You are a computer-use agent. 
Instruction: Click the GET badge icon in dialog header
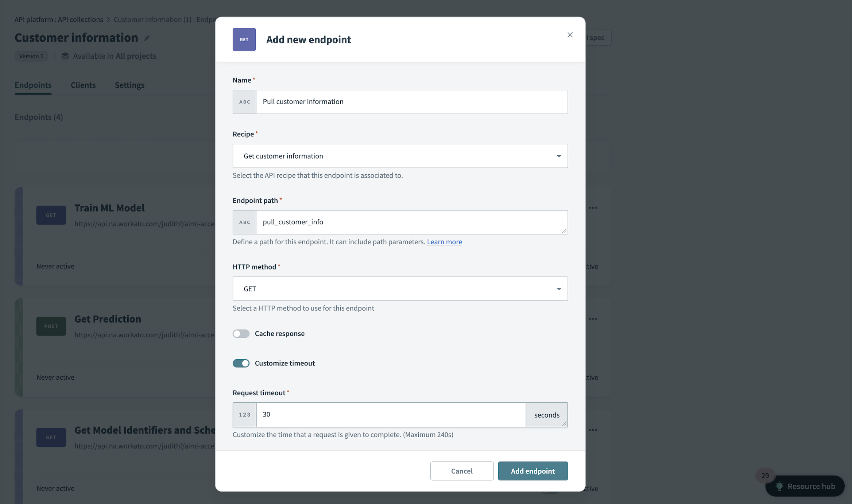[x=244, y=39]
